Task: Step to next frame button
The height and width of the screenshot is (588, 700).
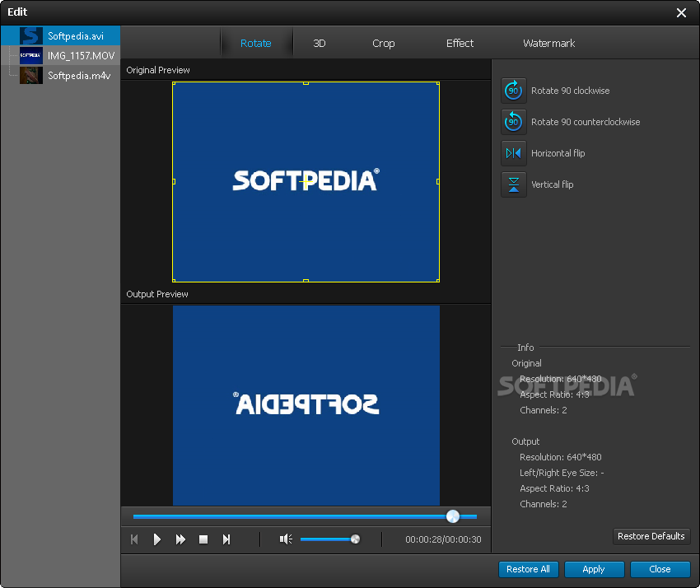Action: point(226,539)
